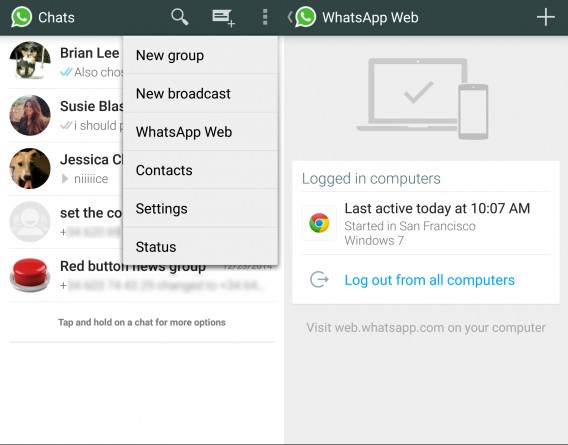The image size is (568, 445).
Task: Tap the log out arrow icon
Action: (x=319, y=279)
